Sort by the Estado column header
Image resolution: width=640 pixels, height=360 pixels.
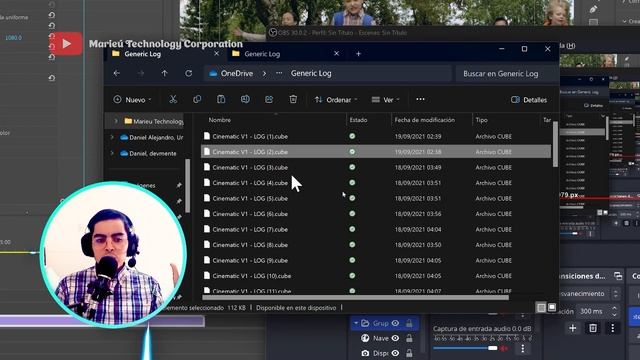358,120
